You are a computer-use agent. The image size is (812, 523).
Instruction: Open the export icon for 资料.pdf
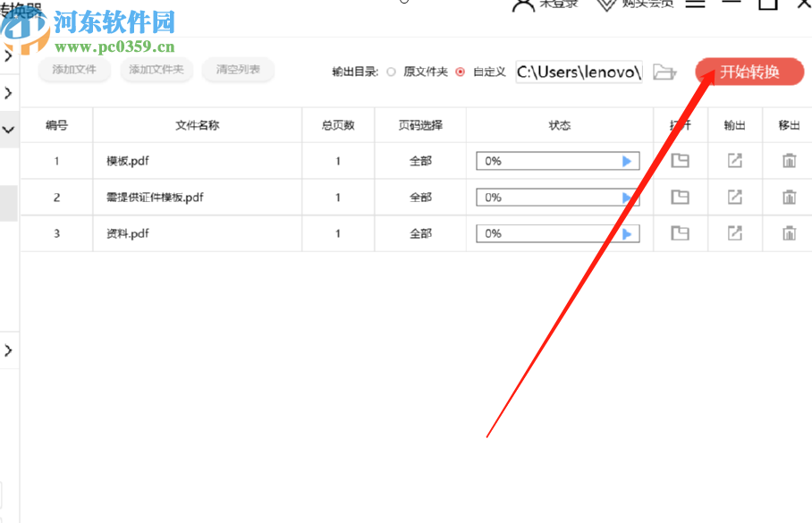pyautogui.click(x=733, y=232)
